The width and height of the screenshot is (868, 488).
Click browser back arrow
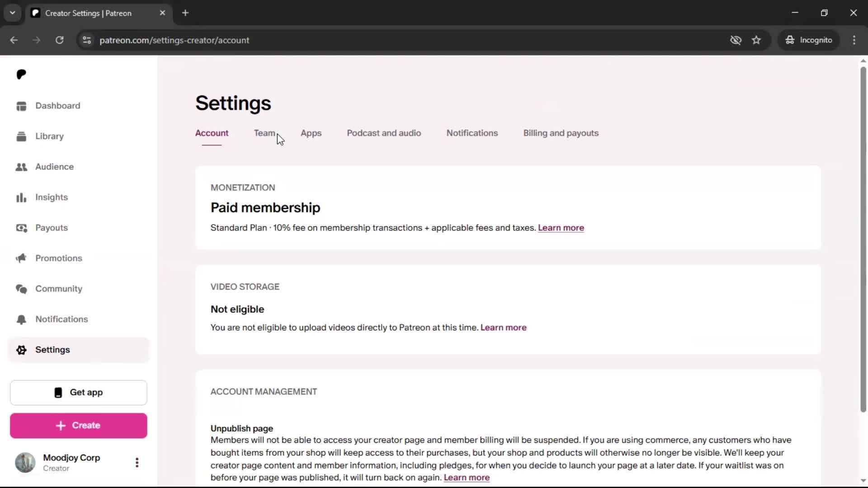(x=14, y=40)
